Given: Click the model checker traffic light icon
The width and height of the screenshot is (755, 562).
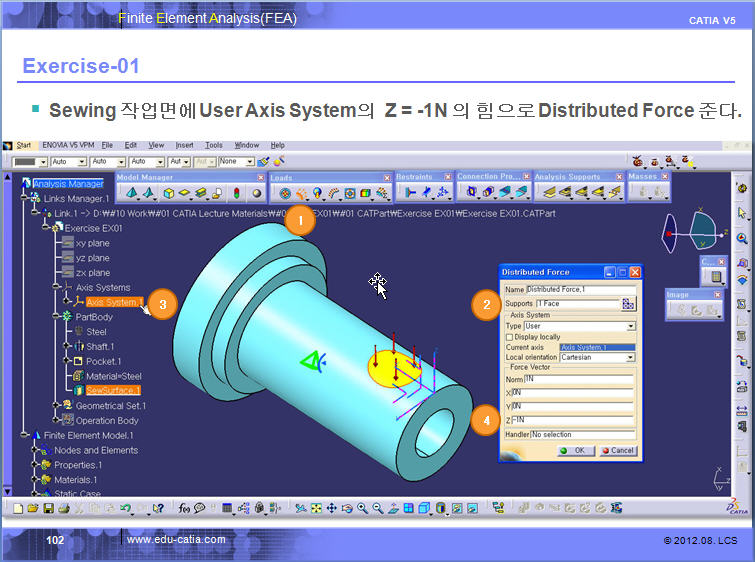Looking at the screenshot, I should (236, 193).
